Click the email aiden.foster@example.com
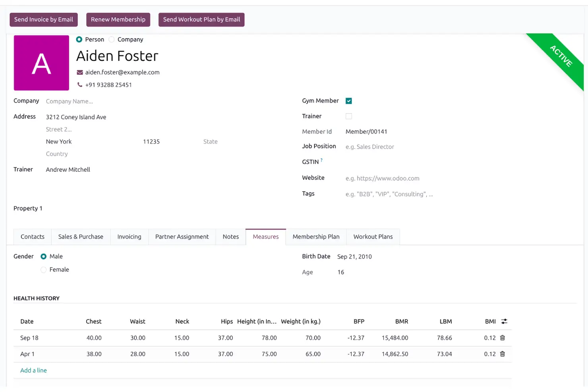The width and height of the screenshot is (588, 392). coord(122,72)
